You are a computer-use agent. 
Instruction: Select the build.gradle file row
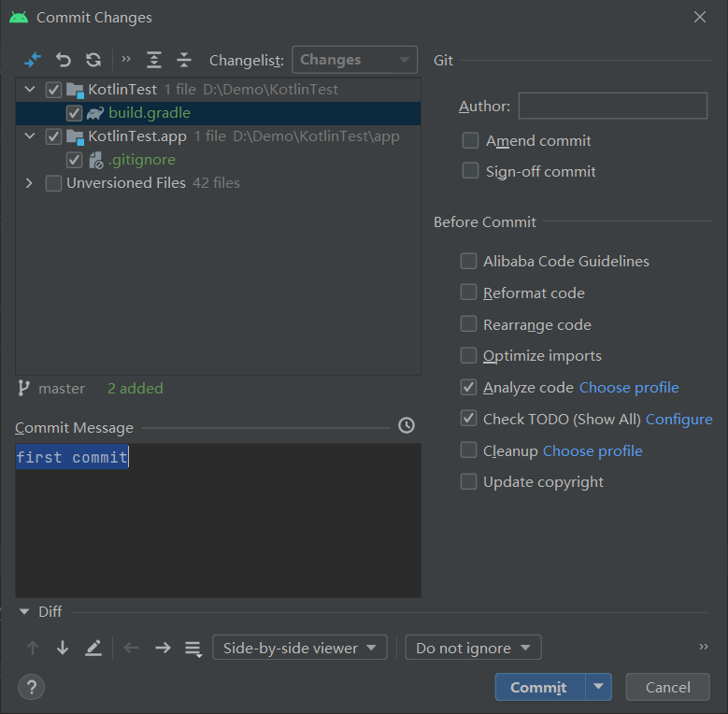219,113
